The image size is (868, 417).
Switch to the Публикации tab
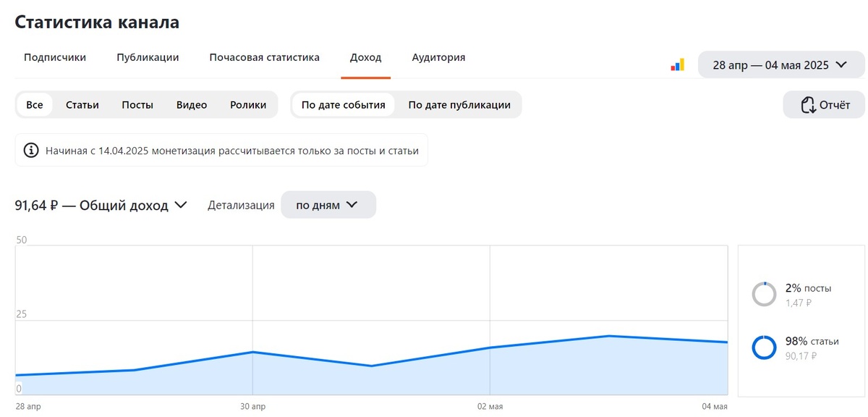[148, 57]
